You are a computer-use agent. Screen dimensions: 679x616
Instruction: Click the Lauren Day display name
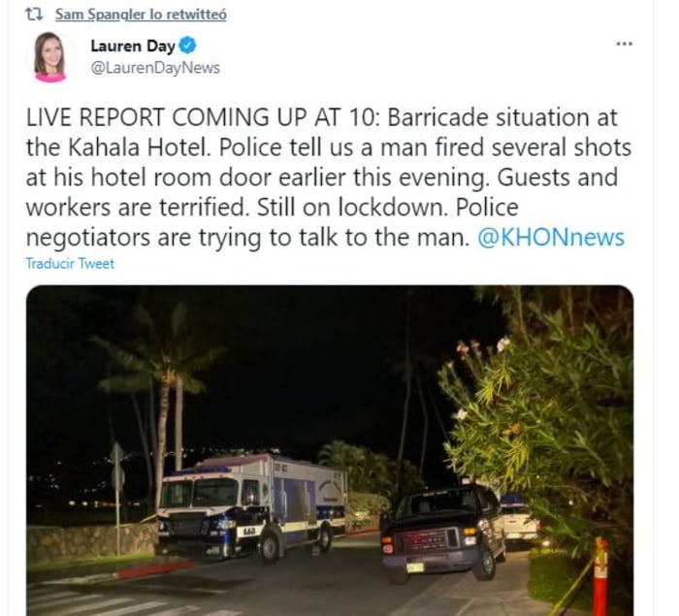click(133, 46)
